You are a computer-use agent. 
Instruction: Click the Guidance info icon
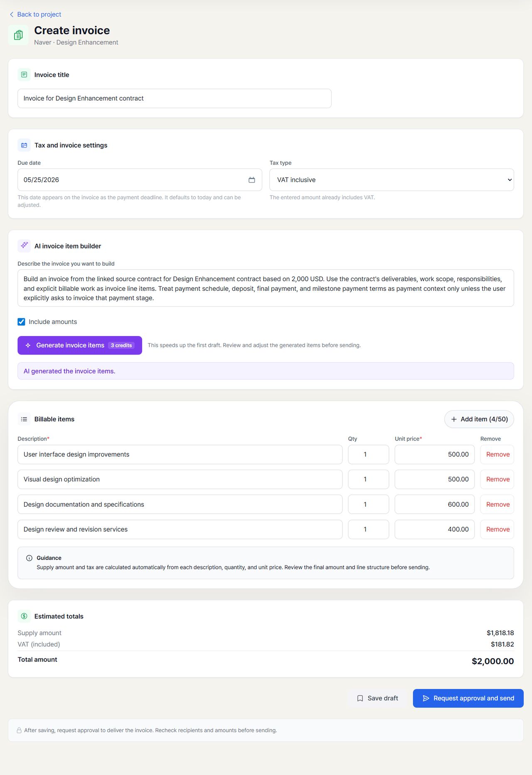pos(29,558)
